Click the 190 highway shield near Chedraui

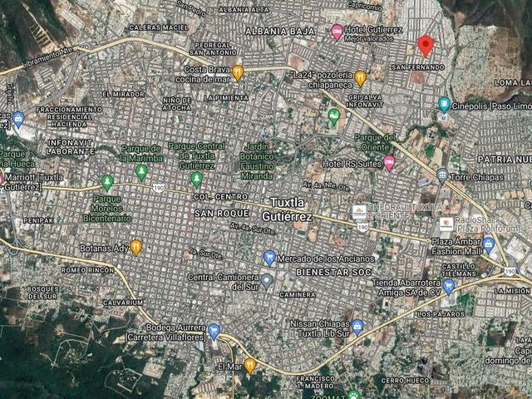pos(362,227)
